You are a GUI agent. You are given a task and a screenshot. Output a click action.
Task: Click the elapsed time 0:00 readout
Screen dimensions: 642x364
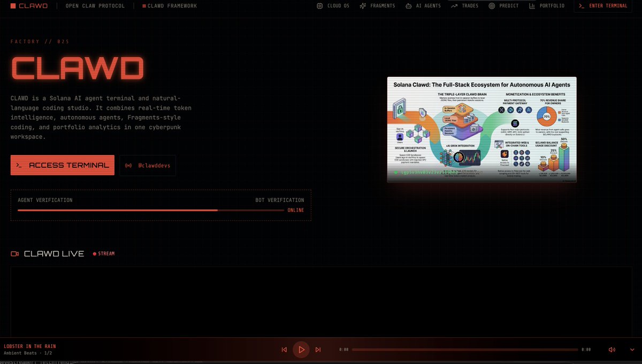coord(344,350)
